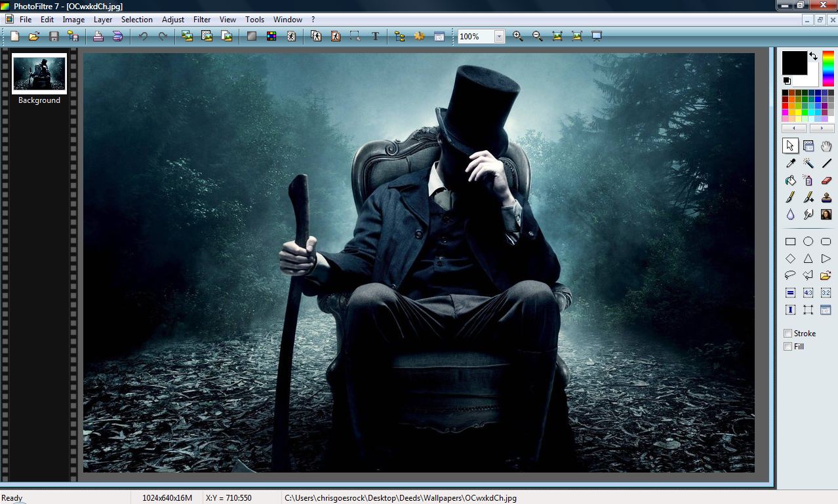The width and height of the screenshot is (838, 504).
Task: Click the Undo arrow
Action: pyautogui.click(x=143, y=37)
